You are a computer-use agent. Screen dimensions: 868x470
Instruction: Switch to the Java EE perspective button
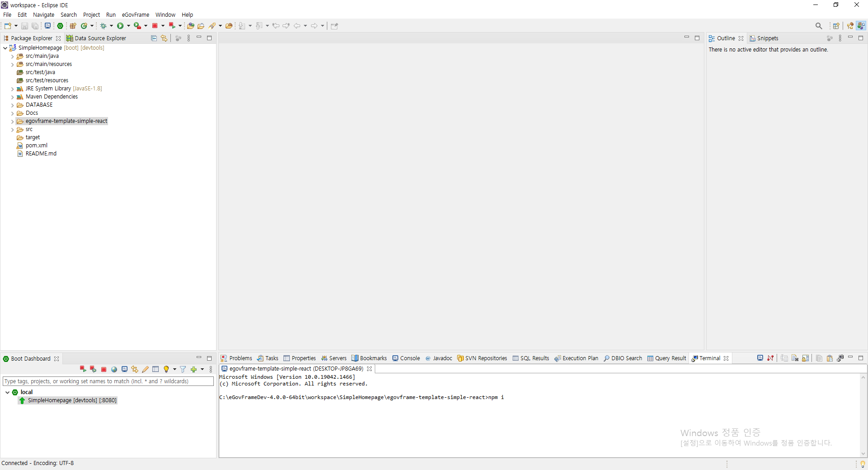coord(850,26)
